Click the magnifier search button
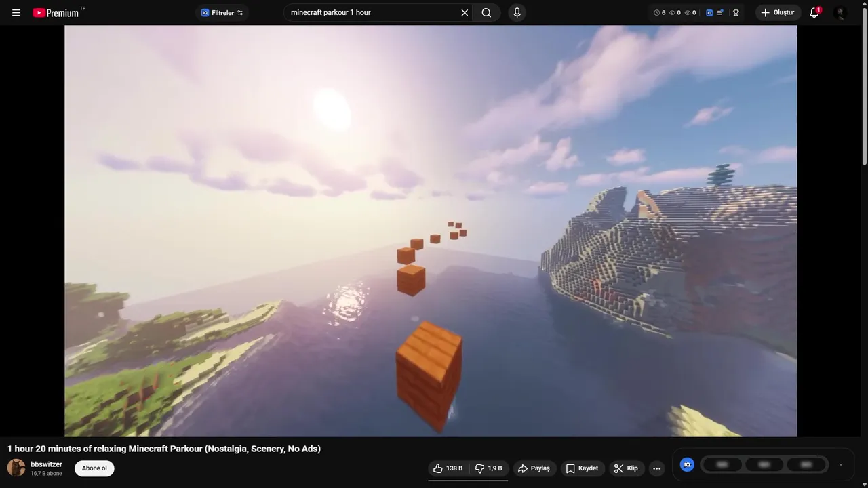Image resolution: width=868 pixels, height=488 pixels. (486, 13)
